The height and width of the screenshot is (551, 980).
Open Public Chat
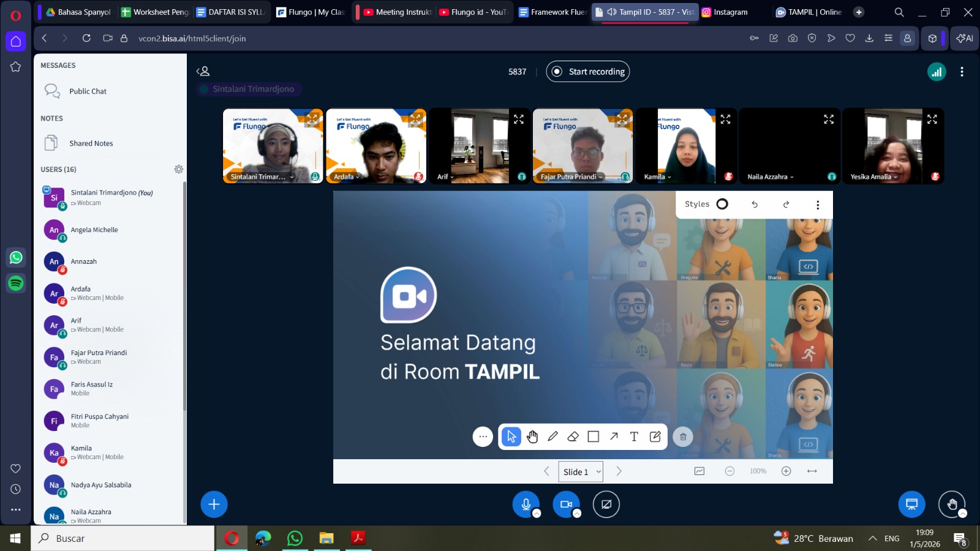[110, 91]
